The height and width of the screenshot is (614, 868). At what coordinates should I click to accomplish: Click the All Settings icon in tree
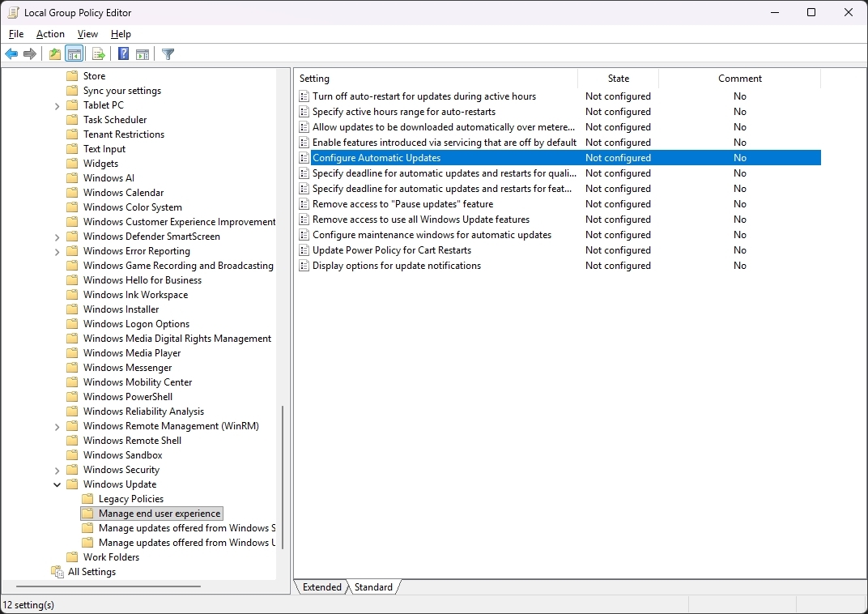(57, 571)
